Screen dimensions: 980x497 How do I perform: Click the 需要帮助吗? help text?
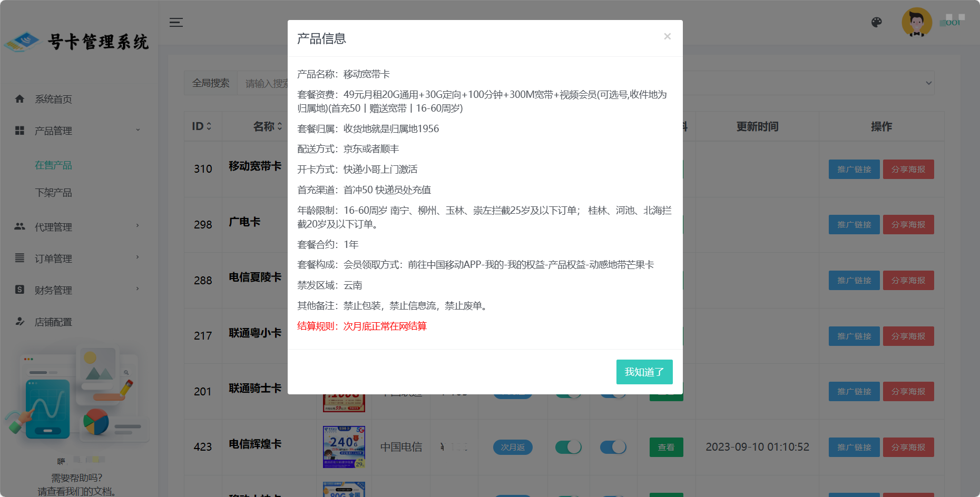[77, 478]
